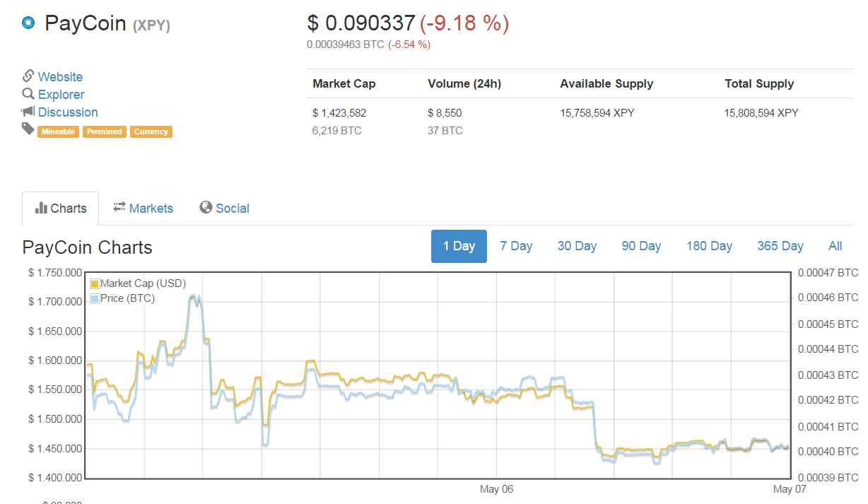
Task: Click the 6,219 BTC market cap value
Action: tap(337, 131)
